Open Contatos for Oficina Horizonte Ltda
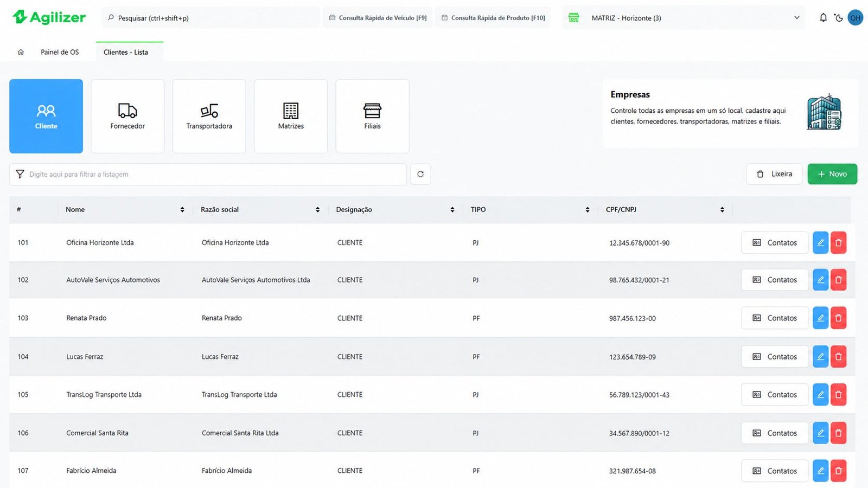 point(775,242)
